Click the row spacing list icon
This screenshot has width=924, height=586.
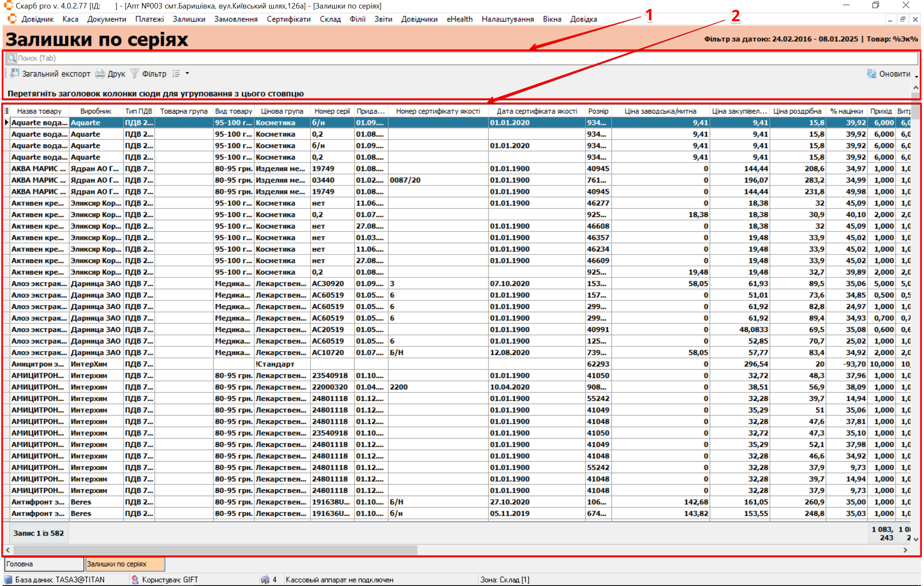[x=176, y=74]
